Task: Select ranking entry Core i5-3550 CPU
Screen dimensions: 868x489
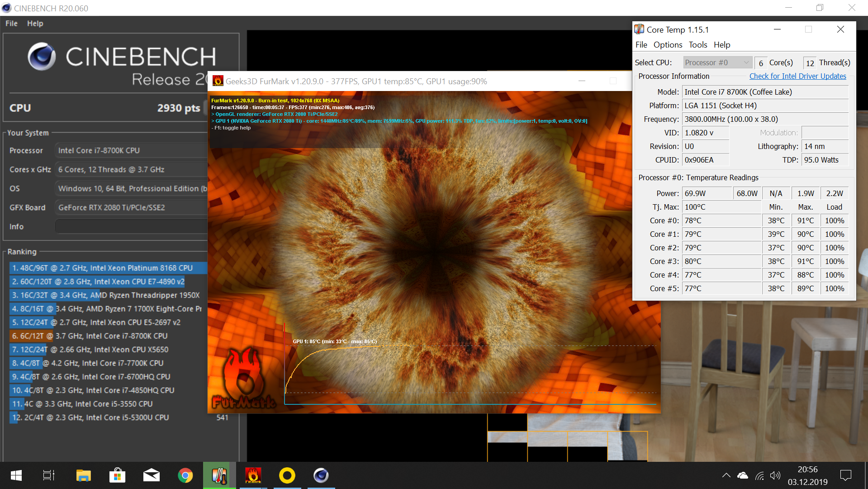Action: (x=108, y=404)
